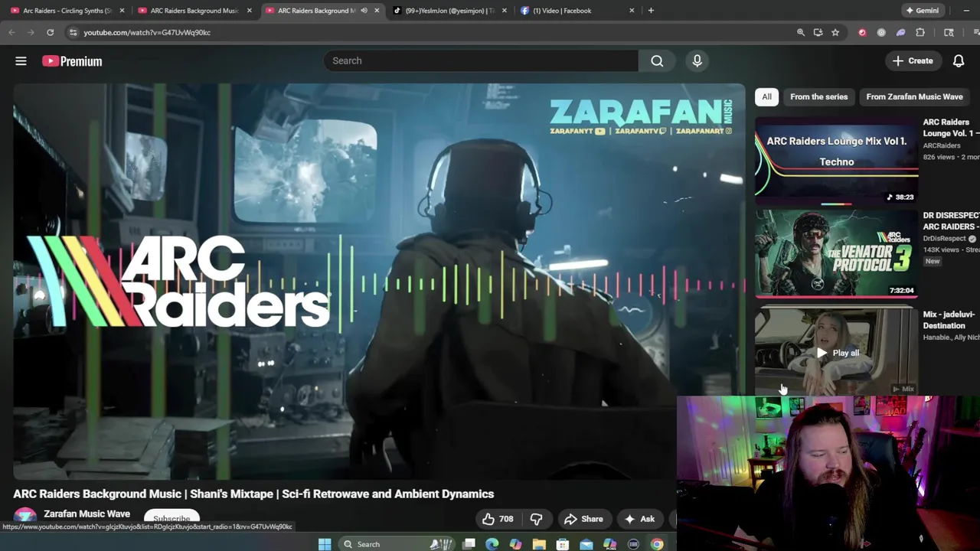View site information icon in address bar
Viewport: 980px width, 551px height.
pos(73,32)
